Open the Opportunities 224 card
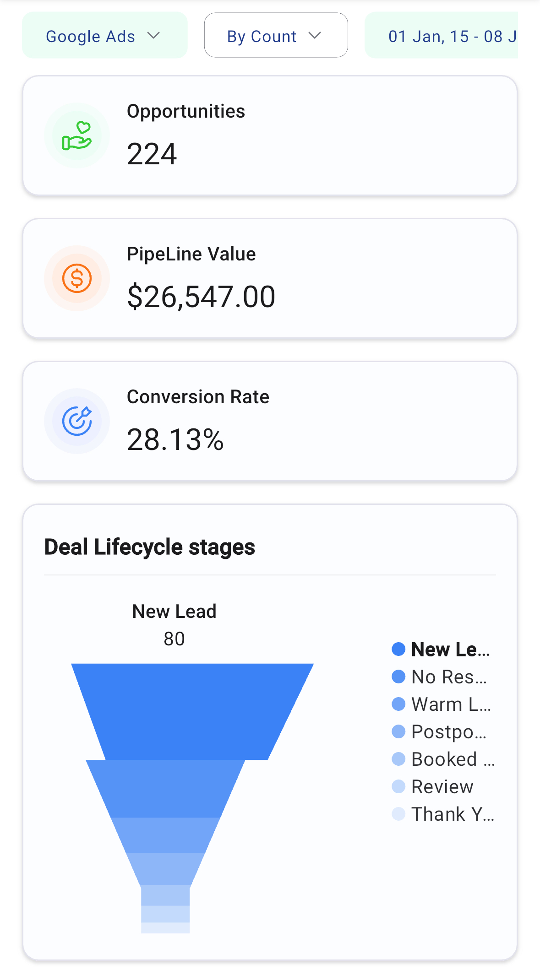Screen dimensions: 540x980 pyautogui.click(x=270, y=136)
